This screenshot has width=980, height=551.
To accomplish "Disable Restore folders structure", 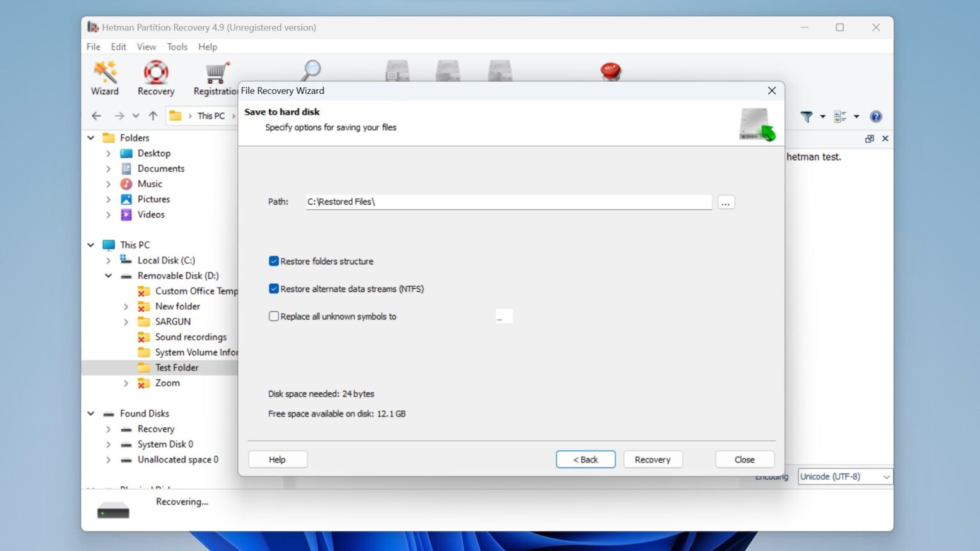I will [x=274, y=261].
